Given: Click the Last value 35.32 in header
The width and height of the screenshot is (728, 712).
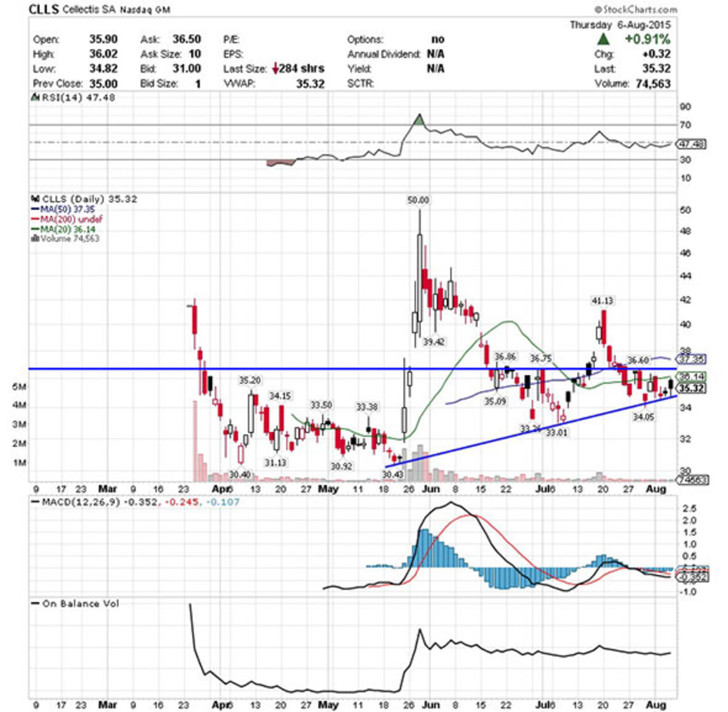Looking at the screenshot, I should tap(656, 69).
